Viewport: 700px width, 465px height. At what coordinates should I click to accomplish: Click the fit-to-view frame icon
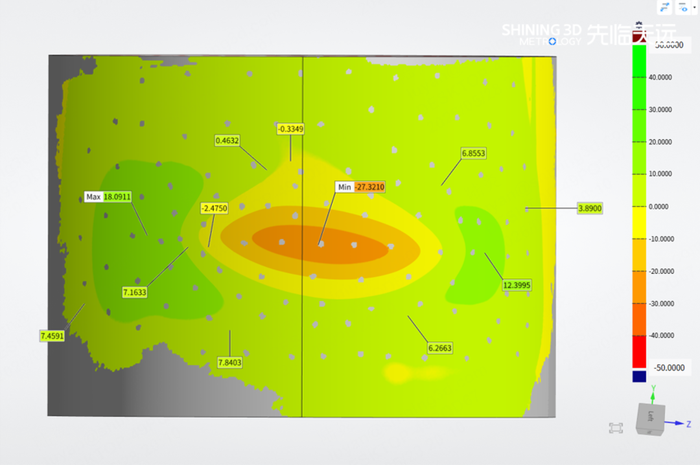tap(616, 428)
